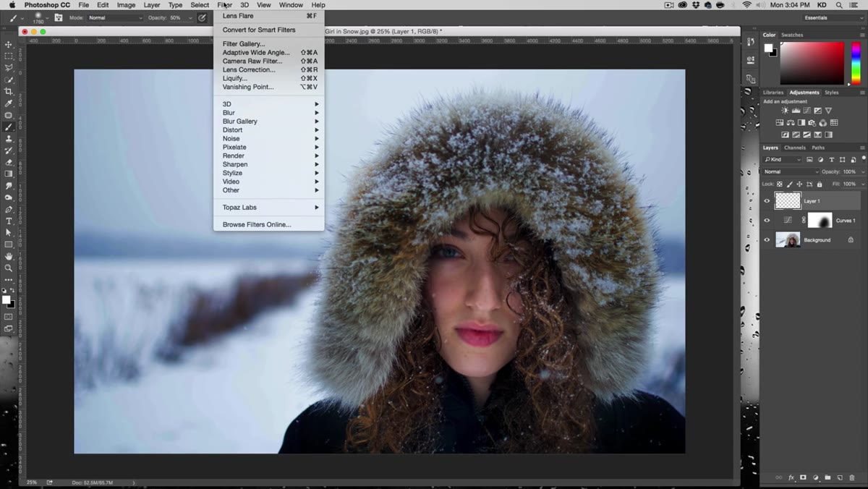Switch to the Channels tab
Image resolution: width=868 pixels, height=489 pixels.
(795, 148)
